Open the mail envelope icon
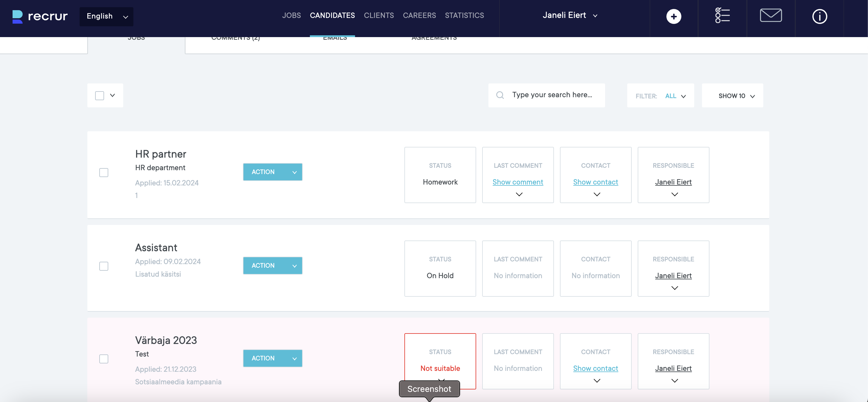 point(770,16)
